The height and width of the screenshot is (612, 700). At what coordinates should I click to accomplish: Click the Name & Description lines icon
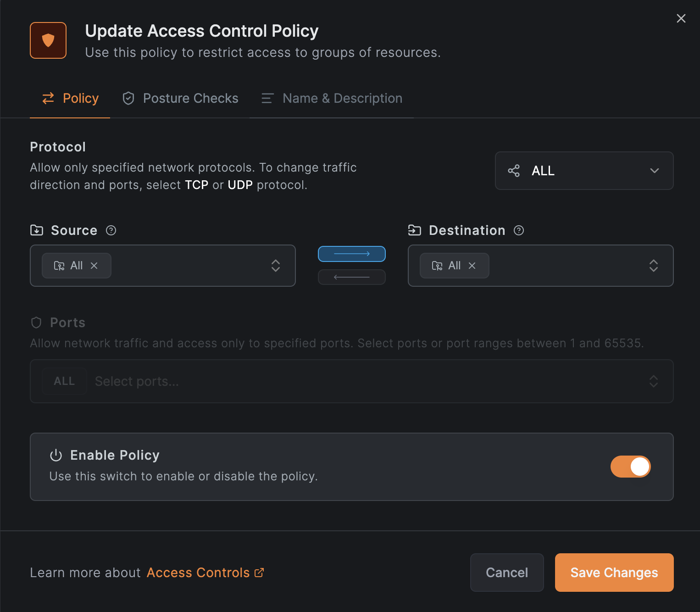click(x=267, y=98)
